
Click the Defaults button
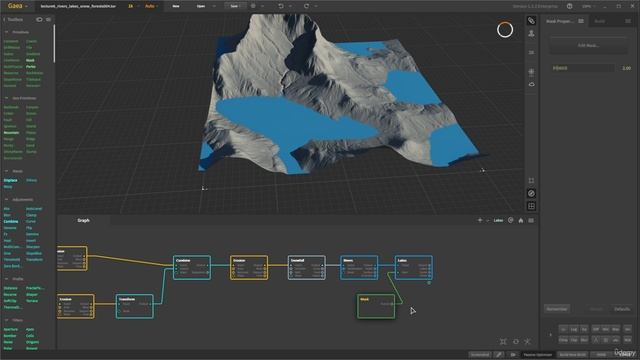click(x=622, y=309)
